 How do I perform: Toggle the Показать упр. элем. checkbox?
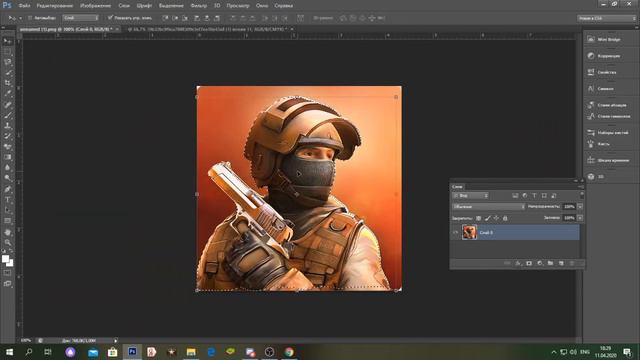[x=110, y=18]
